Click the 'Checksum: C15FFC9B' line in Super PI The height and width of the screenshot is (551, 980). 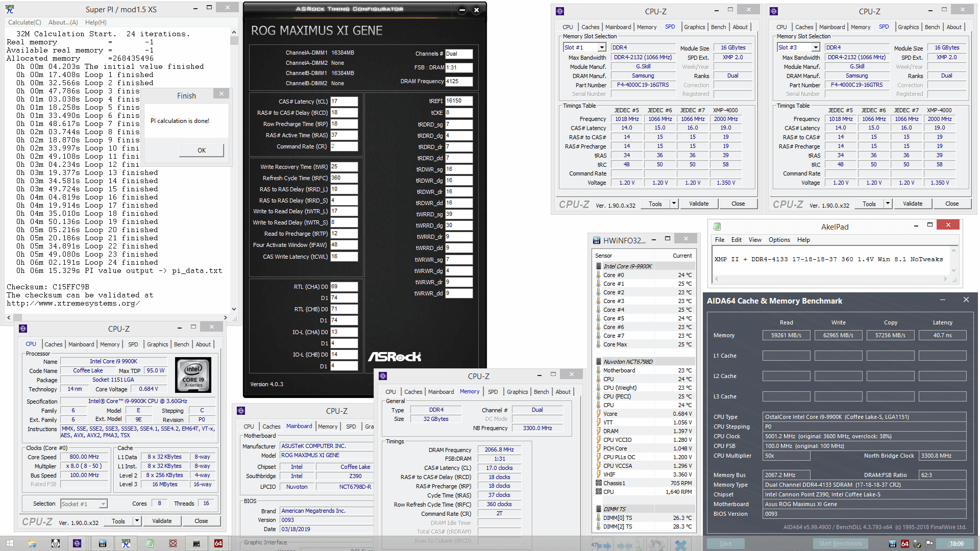[48, 287]
